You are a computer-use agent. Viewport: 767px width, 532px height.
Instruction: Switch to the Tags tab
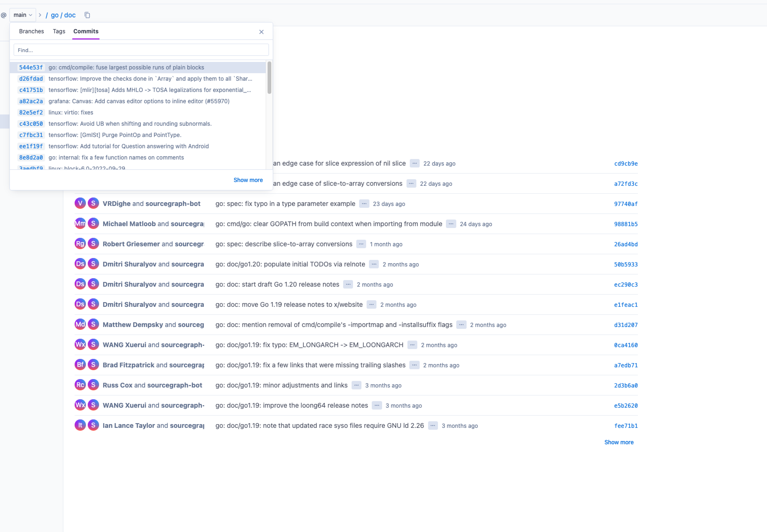pyautogui.click(x=59, y=31)
